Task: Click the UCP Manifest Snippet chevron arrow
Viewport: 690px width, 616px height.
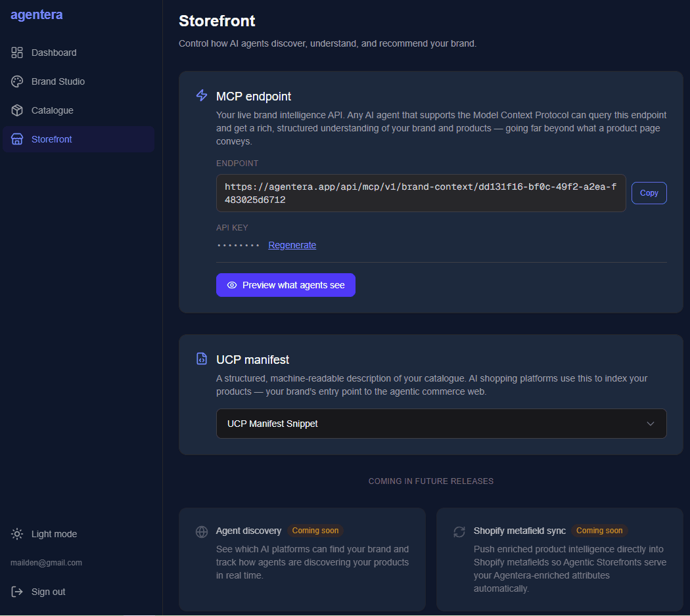Action: [651, 424]
